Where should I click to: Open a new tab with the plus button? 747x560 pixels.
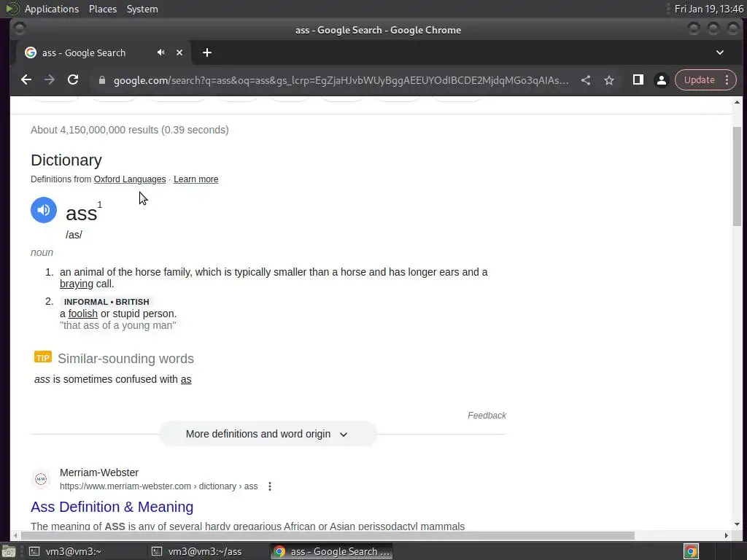click(206, 52)
